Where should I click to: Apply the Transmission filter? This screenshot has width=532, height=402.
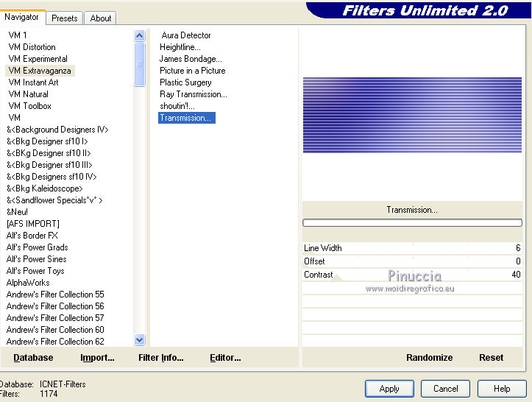point(389,389)
